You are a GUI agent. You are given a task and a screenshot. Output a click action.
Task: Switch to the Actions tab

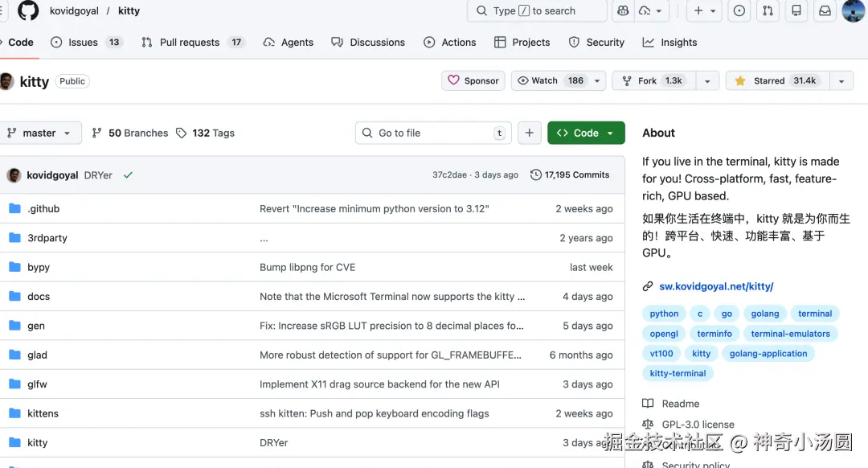(x=449, y=42)
